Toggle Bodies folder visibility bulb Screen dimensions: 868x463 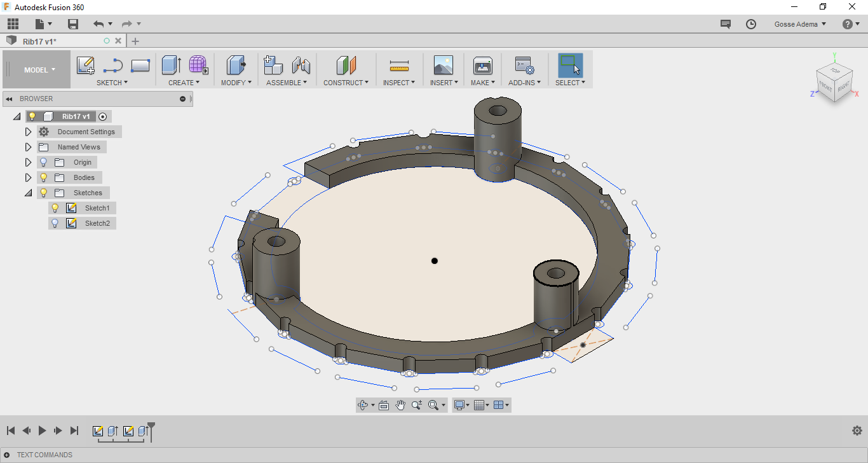coord(44,177)
